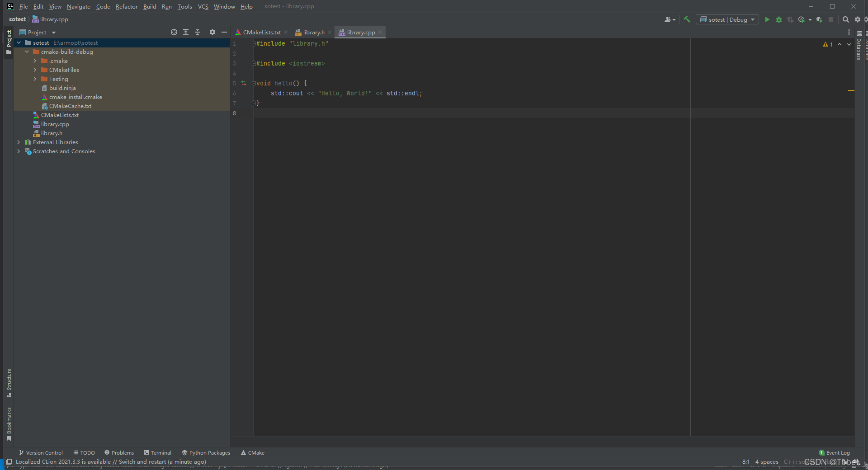Image resolution: width=868 pixels, height=470 pixels.
Task: Click the warning indicator showing 1 problem
Action: [x=828, y=44]
